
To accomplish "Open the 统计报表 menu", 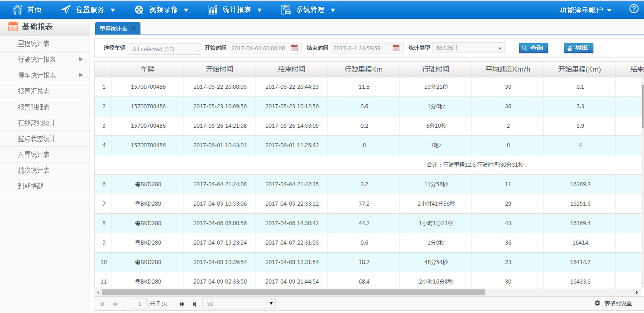I will coord(236,10).
